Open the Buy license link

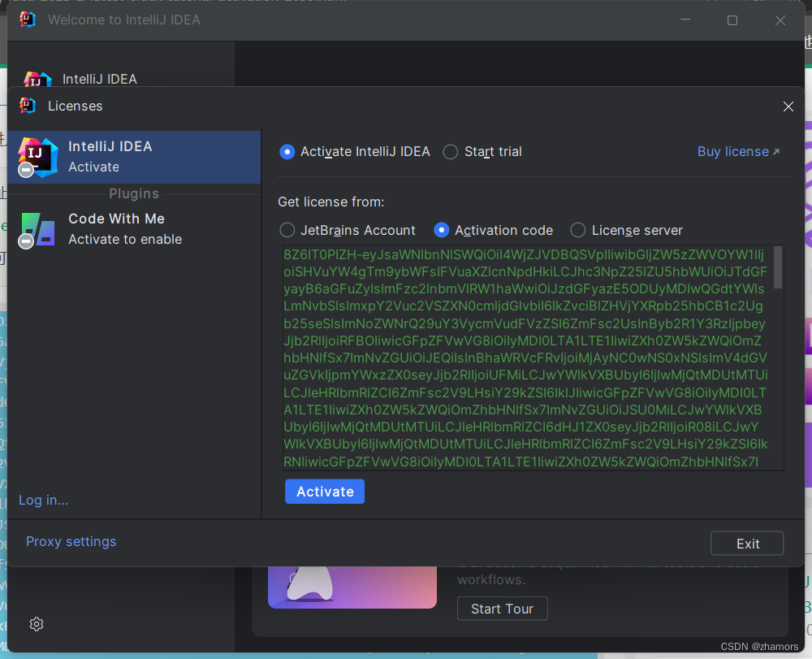(732, 152)
